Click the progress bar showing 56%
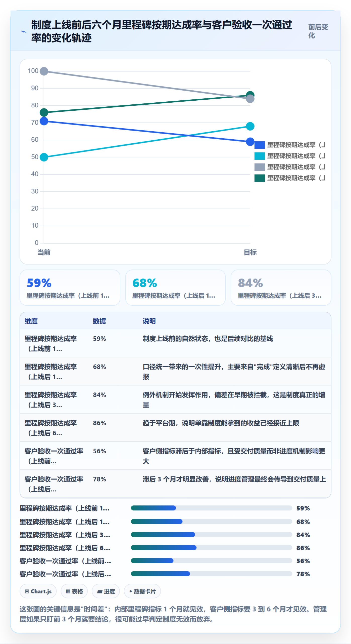This screenshot has width=351, height=644. pyautogui.click(x=211, y=561)
